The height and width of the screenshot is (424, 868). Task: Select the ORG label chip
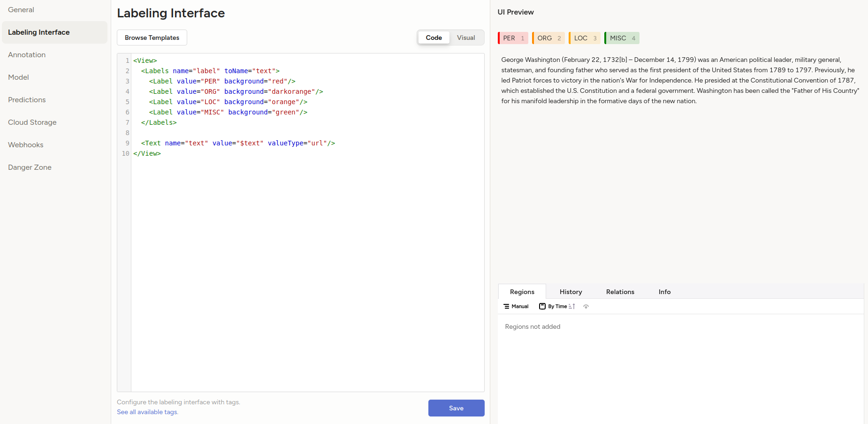(548, 38)
